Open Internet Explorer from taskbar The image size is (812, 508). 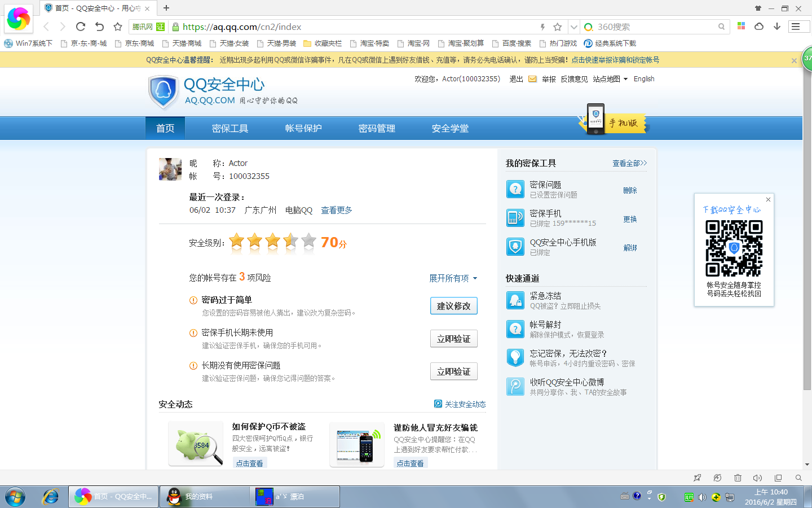click(51, 497)
